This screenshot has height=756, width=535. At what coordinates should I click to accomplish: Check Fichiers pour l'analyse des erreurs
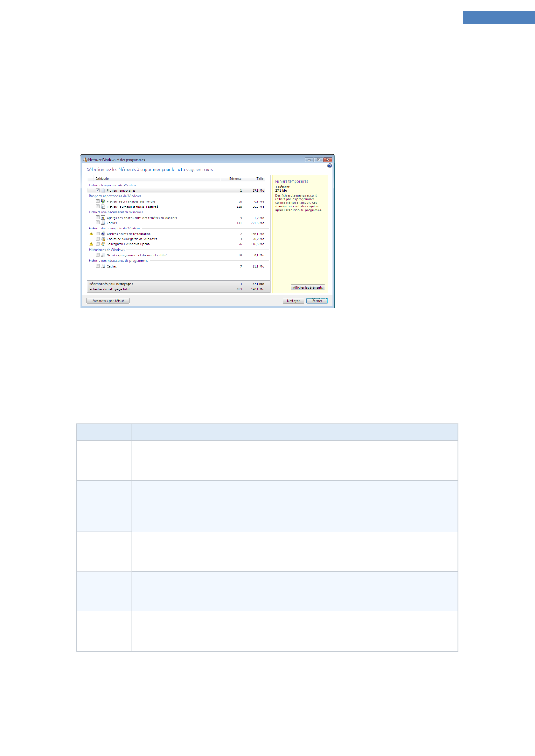coord(97,201)
